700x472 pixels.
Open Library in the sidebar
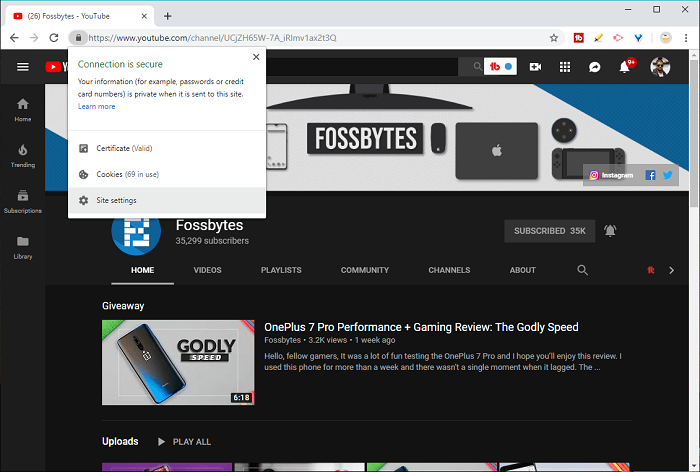tap(23, 247)
